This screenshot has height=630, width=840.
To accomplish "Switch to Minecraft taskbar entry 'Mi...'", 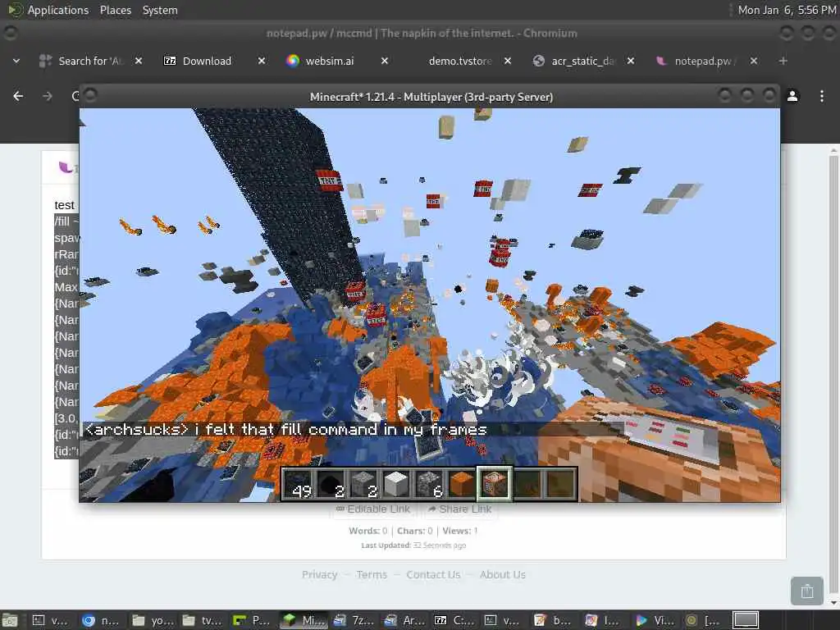I will coord(304,620).
